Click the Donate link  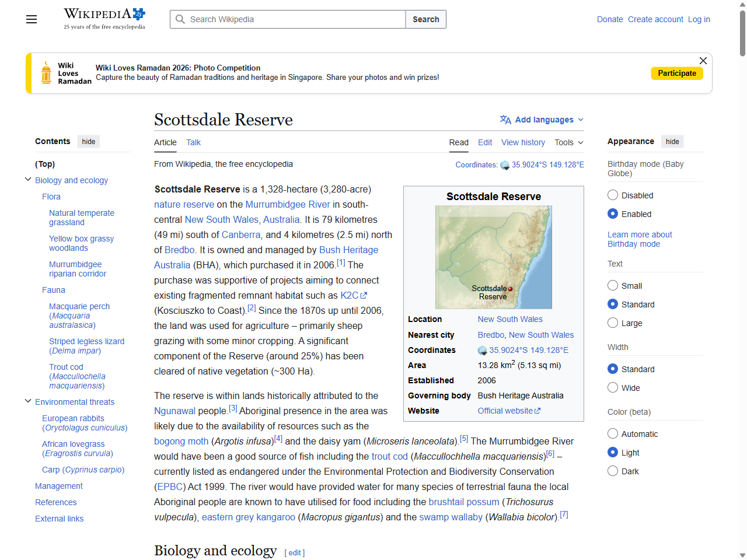(610, 19)
